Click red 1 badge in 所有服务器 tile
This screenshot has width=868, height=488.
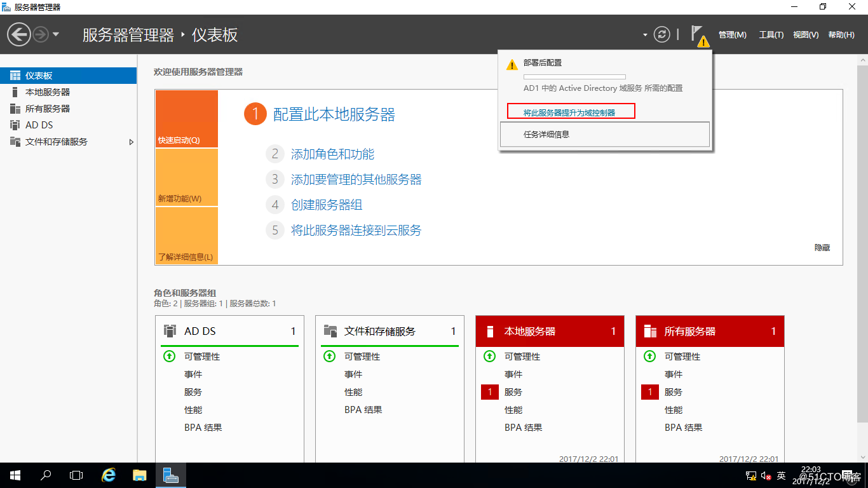(x=650, y=392)
